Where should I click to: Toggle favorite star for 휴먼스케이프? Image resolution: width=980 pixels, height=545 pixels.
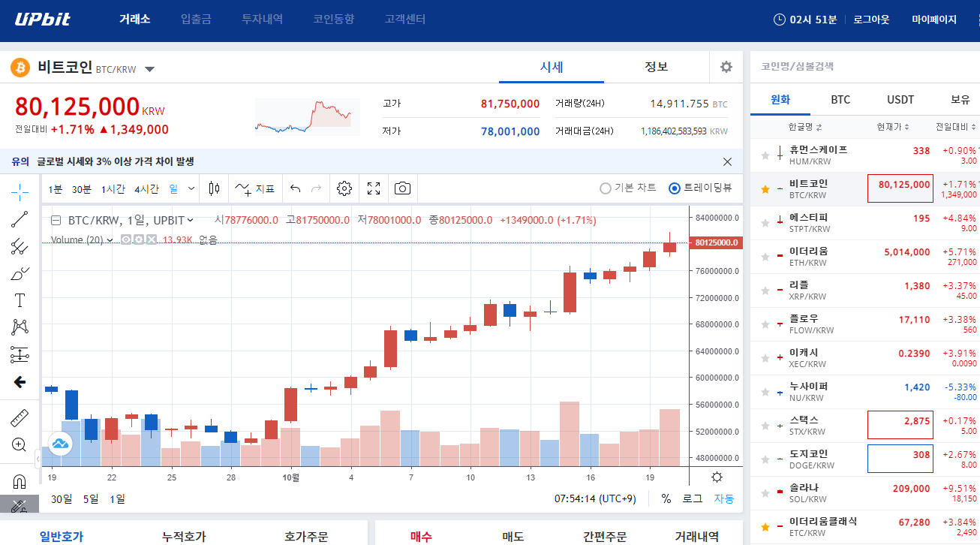point(765,155)
